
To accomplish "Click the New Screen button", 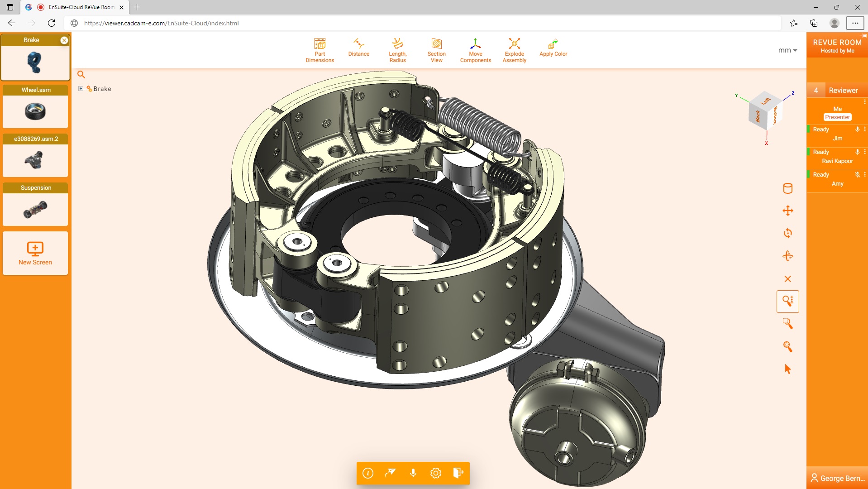I will click(35, 252).
